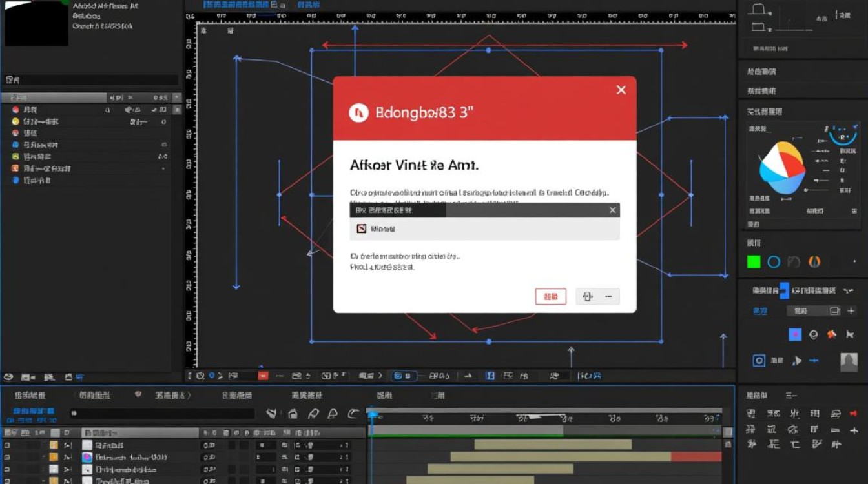
Task: Click the orange label swatch of first layer
Action: coord(54,445)
